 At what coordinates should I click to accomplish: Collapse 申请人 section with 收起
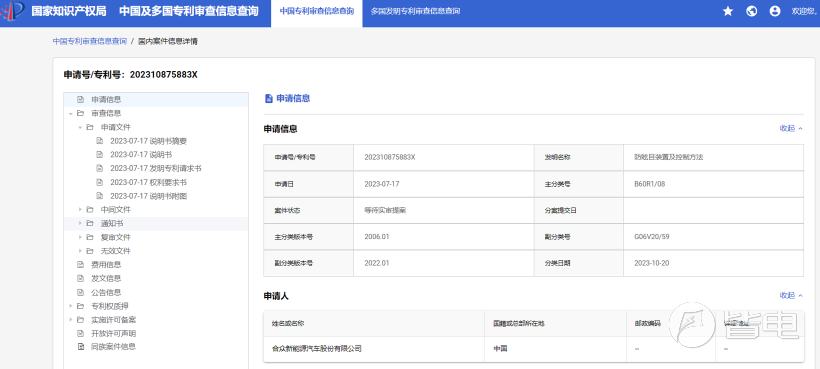click(791, 295)
